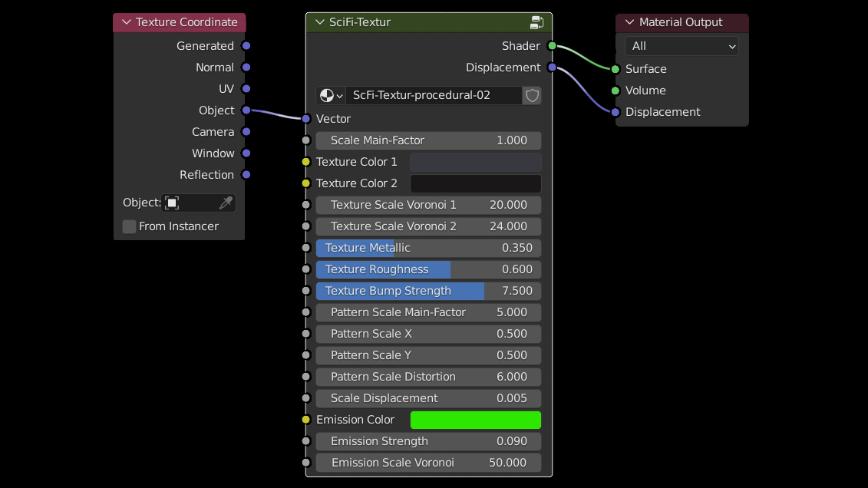Viewport: 868px width, 488px height.
Task: Click the UV output socket
Action: click(246, 89)
